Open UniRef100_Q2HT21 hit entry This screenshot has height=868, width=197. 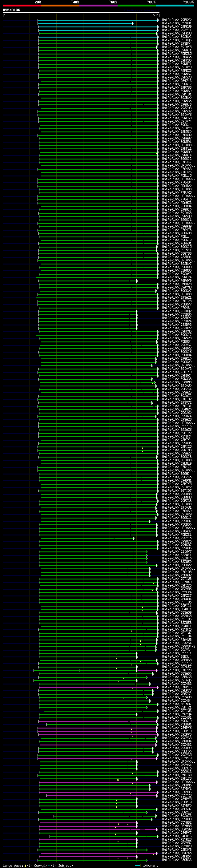[x=177, y=708]
